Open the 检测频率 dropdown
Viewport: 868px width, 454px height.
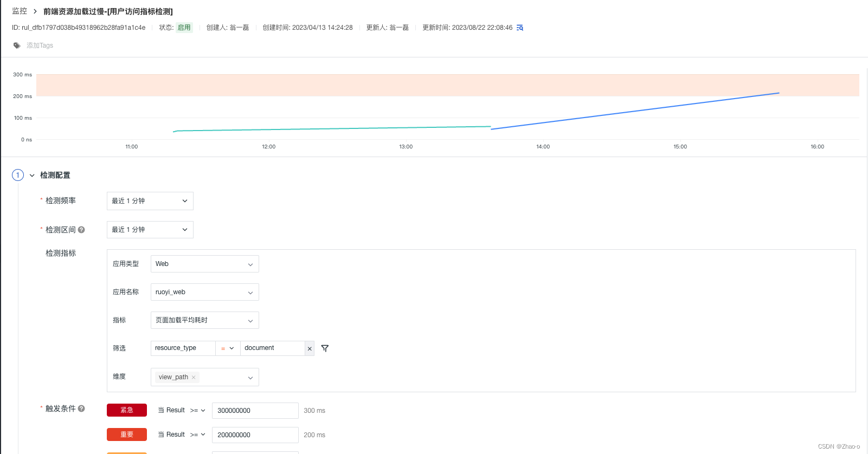(x=150, y=201)
